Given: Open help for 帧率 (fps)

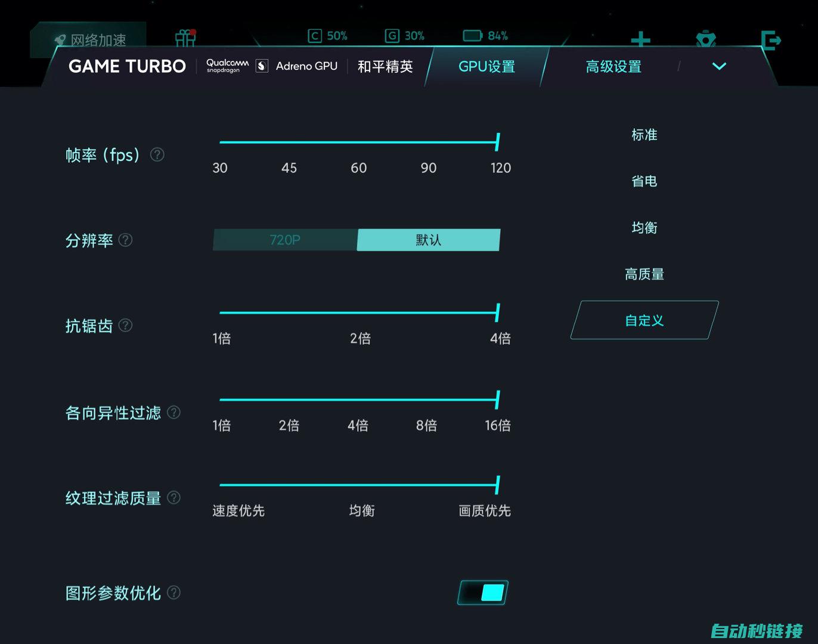Looking at the screenshot, I should (x=157, y=155).
